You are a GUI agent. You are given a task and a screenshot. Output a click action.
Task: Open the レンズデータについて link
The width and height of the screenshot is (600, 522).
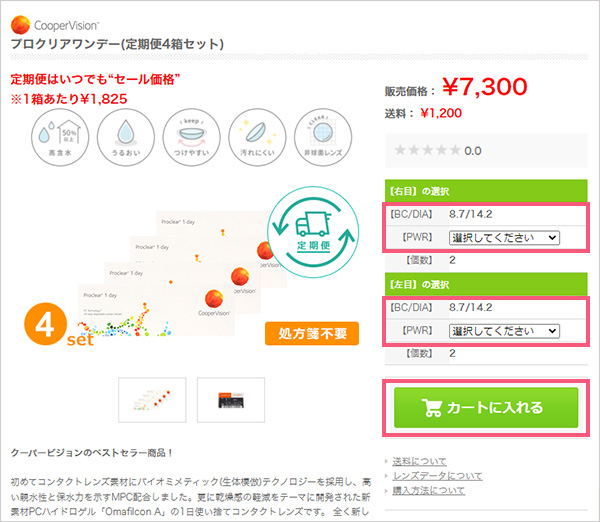(437, 476)
